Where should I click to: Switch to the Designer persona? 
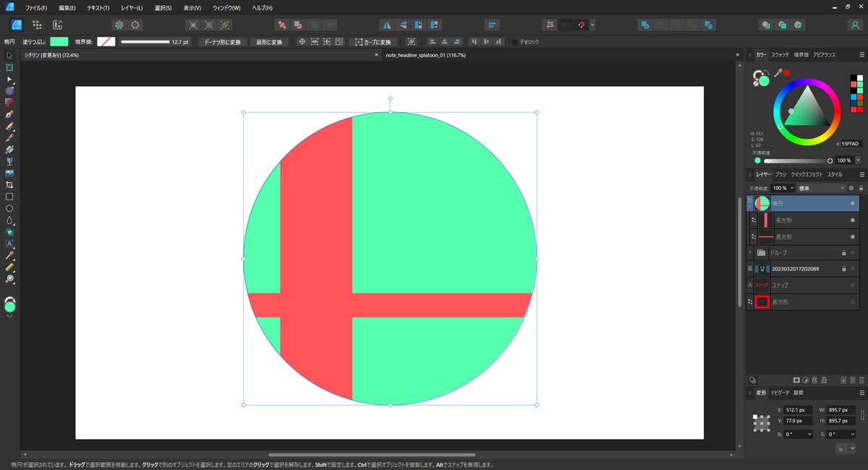(x=16, y=24)
